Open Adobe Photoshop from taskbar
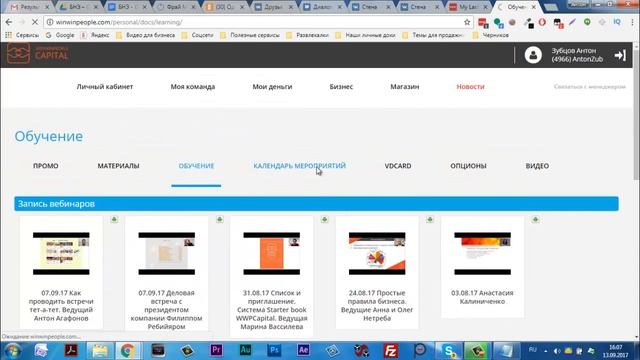The width and height of the screenshot is (640, 360). pos(274,350)
